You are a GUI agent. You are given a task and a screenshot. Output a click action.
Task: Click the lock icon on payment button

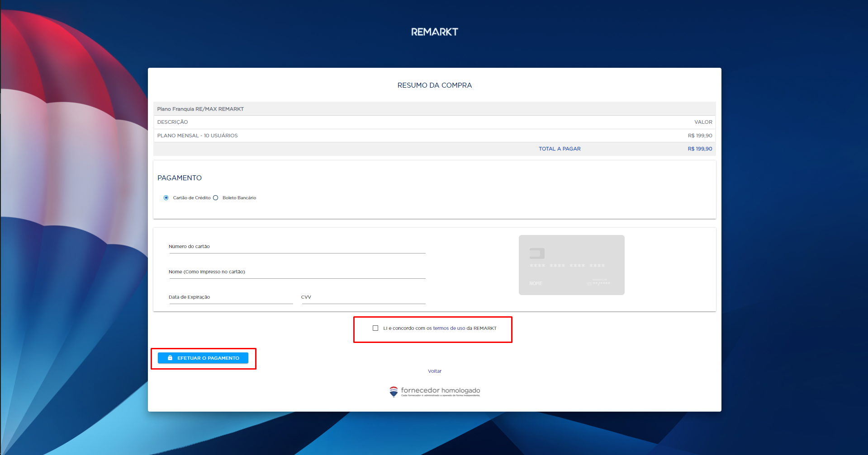[x=170, y=357]
